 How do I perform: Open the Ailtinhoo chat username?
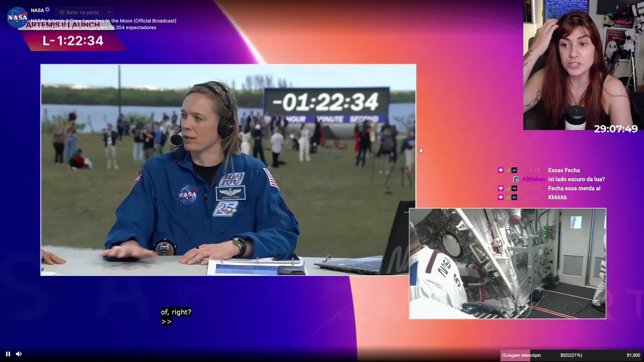click(x=533, y=179)
